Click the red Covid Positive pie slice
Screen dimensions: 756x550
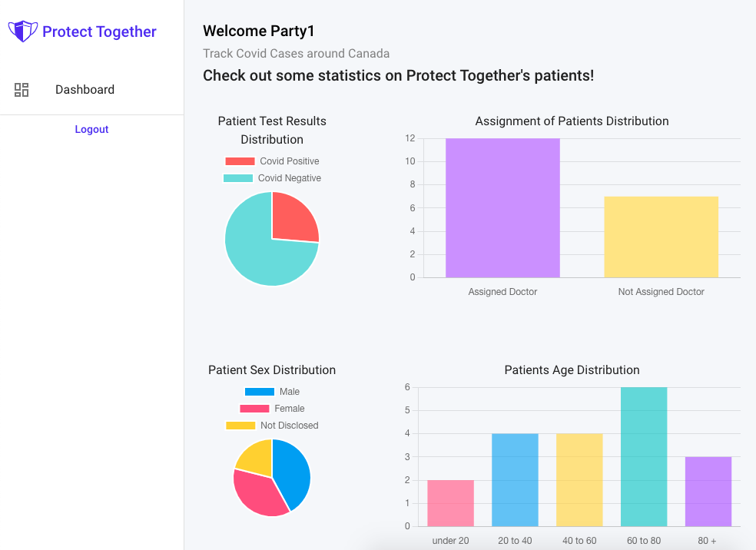293,217
